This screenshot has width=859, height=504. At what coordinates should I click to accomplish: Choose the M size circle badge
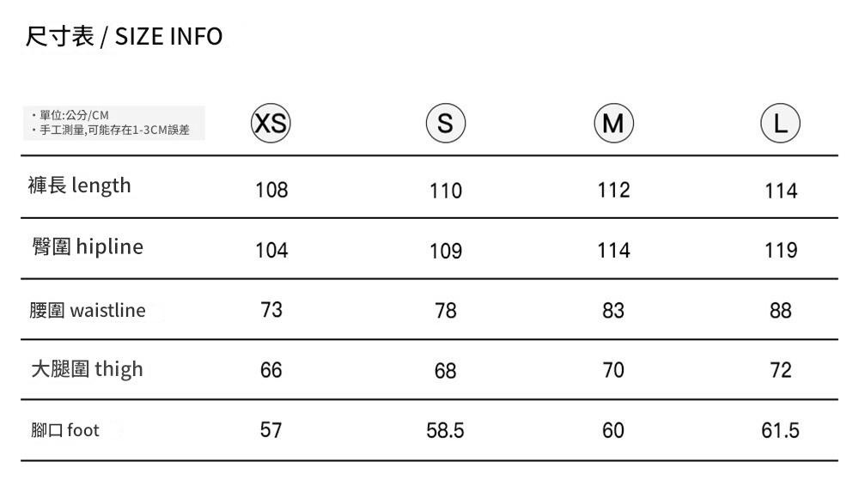coord(612,124)
